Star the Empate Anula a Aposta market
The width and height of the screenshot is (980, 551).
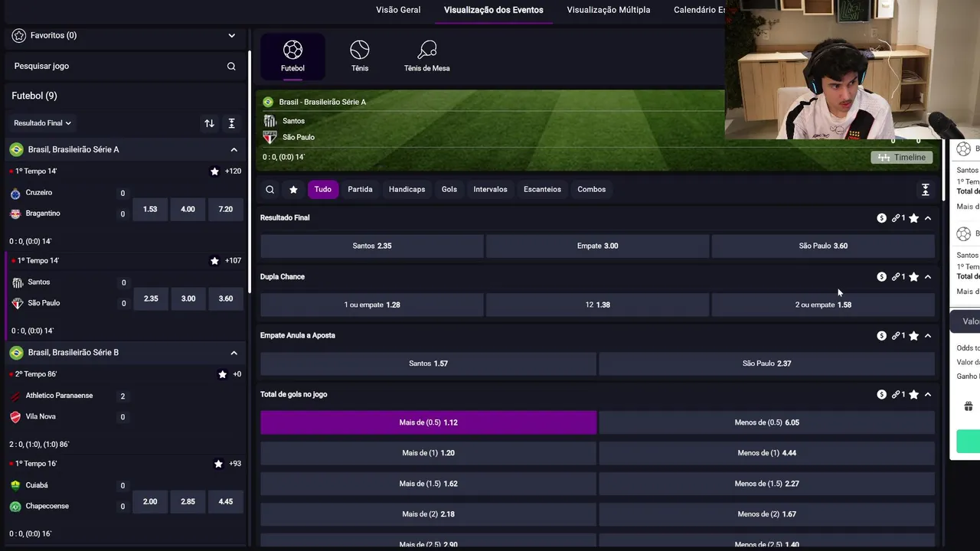(x=913, y=336)
